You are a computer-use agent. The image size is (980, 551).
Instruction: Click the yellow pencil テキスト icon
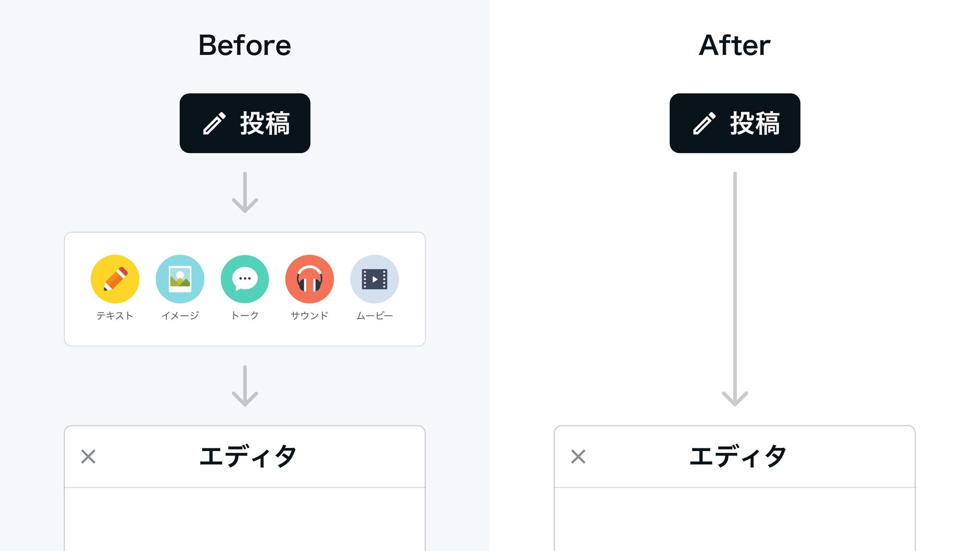[x=115, y=279]
